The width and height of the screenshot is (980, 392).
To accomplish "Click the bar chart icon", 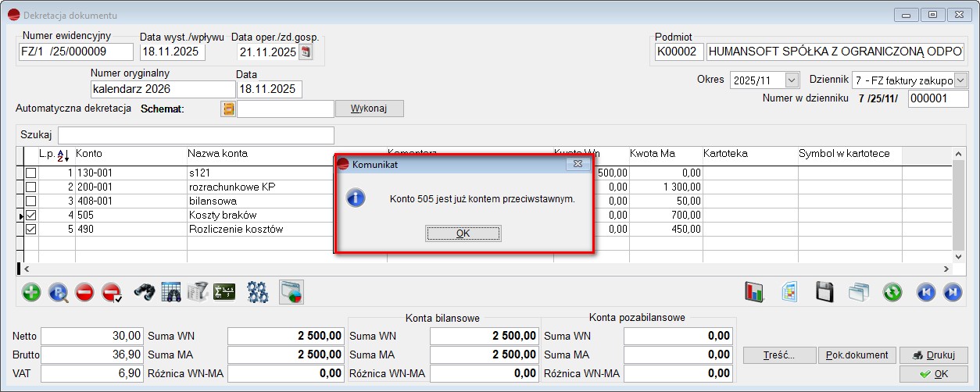I will coord(754,292).
